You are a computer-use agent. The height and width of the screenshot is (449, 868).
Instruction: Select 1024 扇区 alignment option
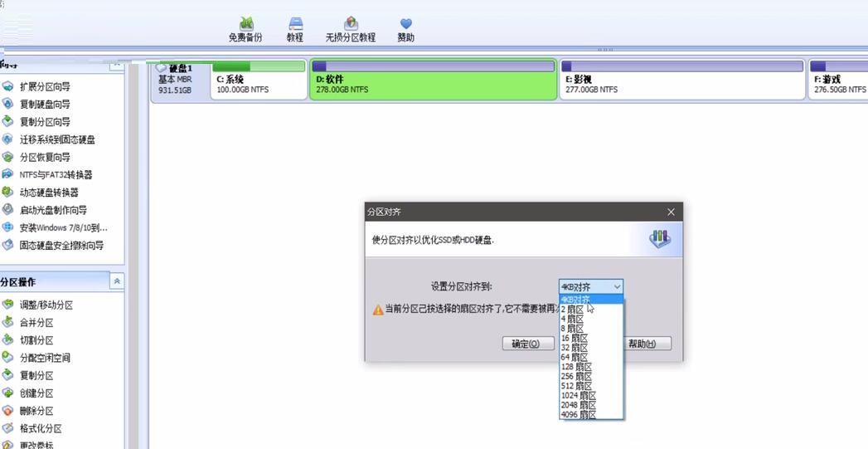(591, 395)
